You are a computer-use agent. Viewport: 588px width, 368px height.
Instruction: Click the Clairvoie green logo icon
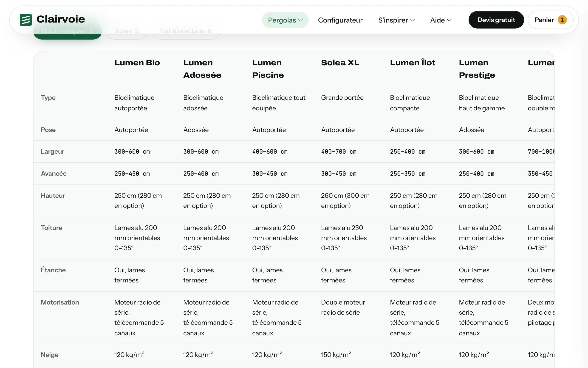click(x=25, y=20)
